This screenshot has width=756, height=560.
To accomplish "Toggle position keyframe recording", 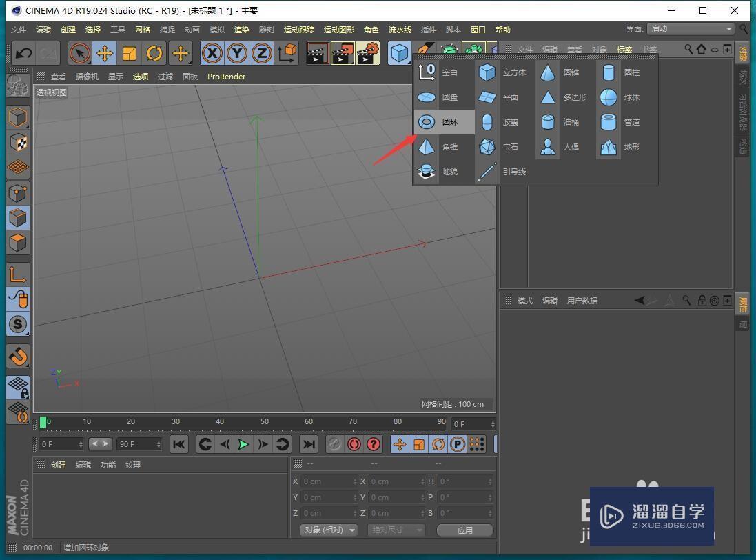I will tap(400, 444).
